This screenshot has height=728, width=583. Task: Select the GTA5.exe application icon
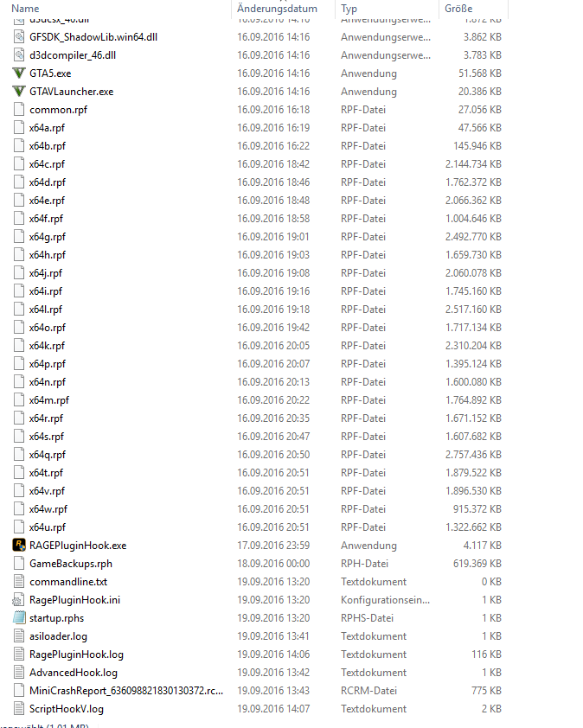[18, 73]
